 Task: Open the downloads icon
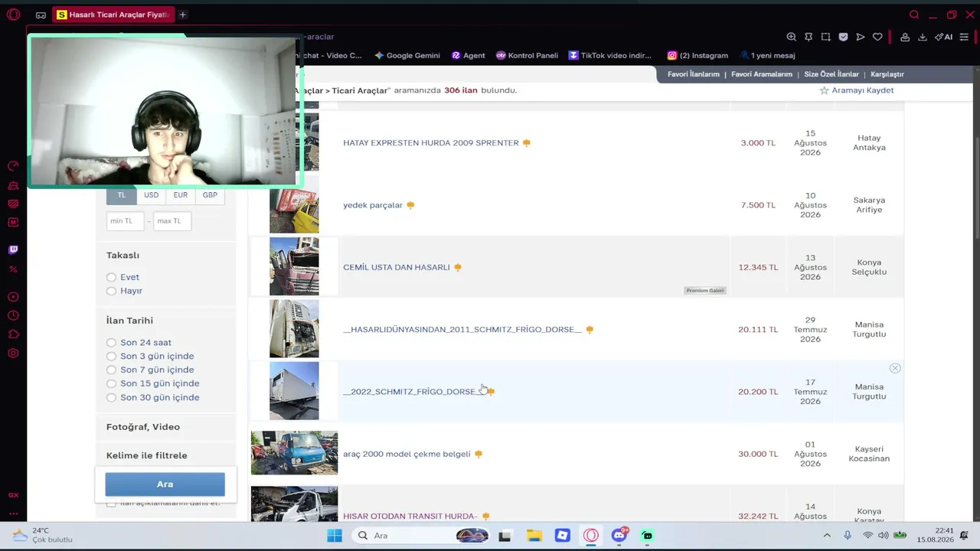point(923,37)
